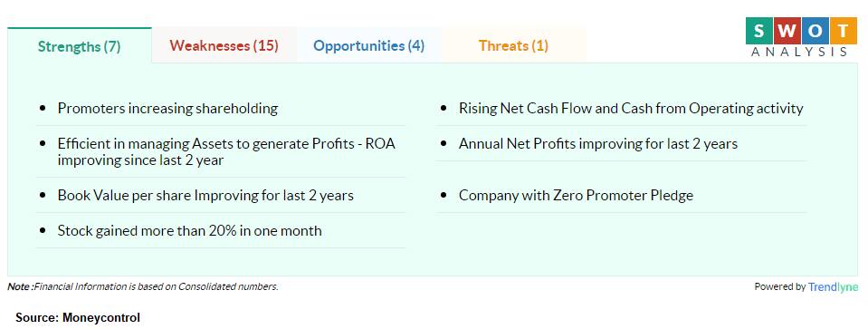
Task: Click the Consolidated numbers note text
Action: tap(143, 286)
